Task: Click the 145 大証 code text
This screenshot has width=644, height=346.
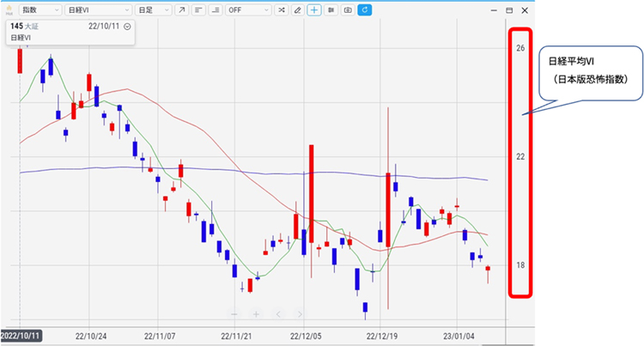Action: click(x=24, y=27)
